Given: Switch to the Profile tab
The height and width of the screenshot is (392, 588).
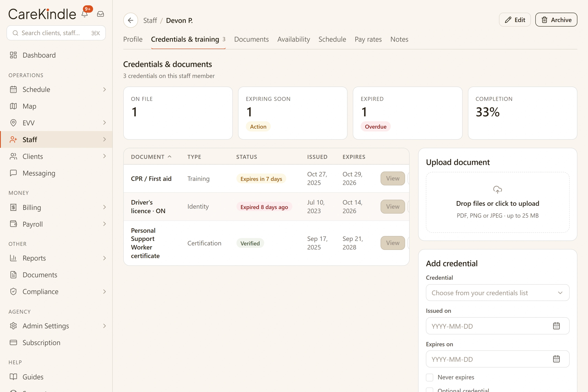Looking at the screenshot, I should pos(133,39).
